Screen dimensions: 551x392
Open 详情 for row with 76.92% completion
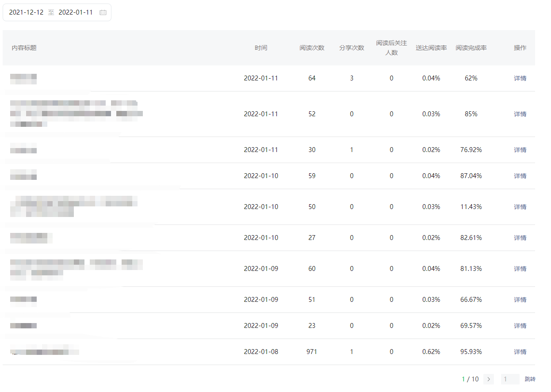(x=520, y=150)
